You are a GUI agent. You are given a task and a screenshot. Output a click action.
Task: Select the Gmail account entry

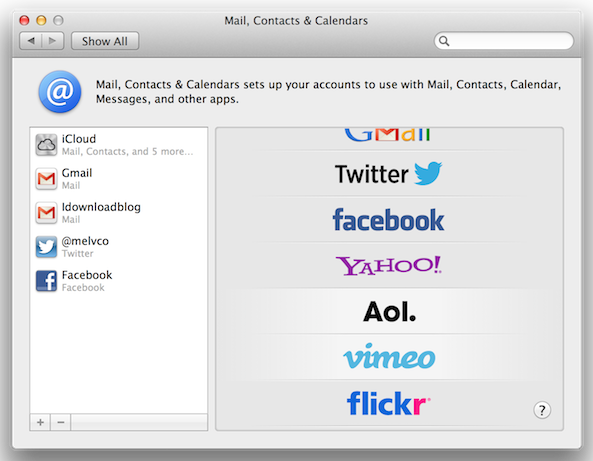(119, 179)
